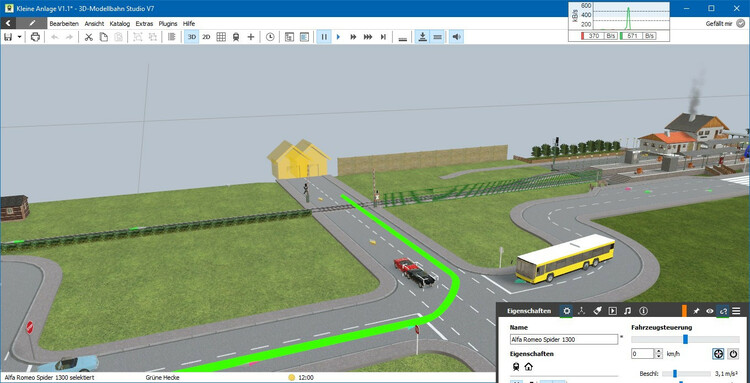750x383 pixels.
Task: Toggle the grid display icon
Action: click(221, 37)
